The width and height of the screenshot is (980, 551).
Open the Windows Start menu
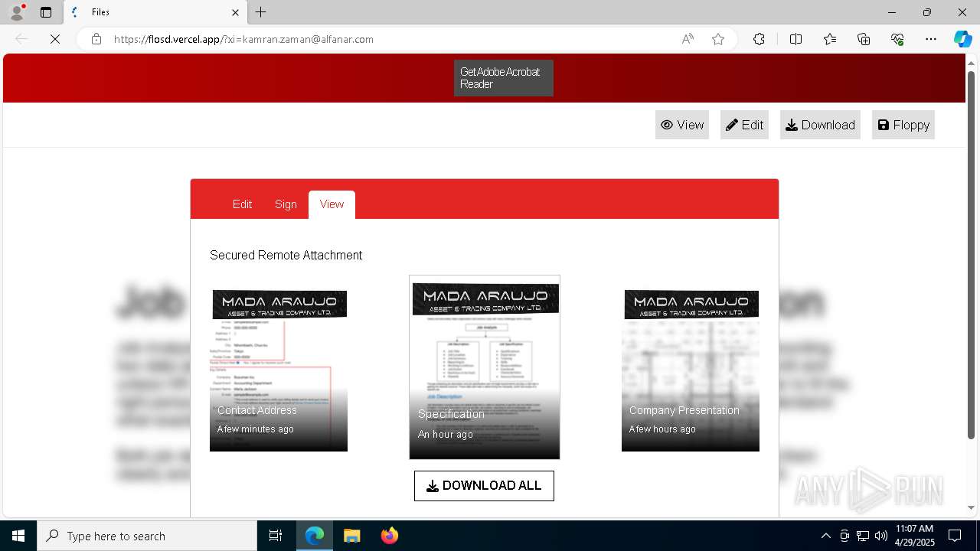point(18,536)
